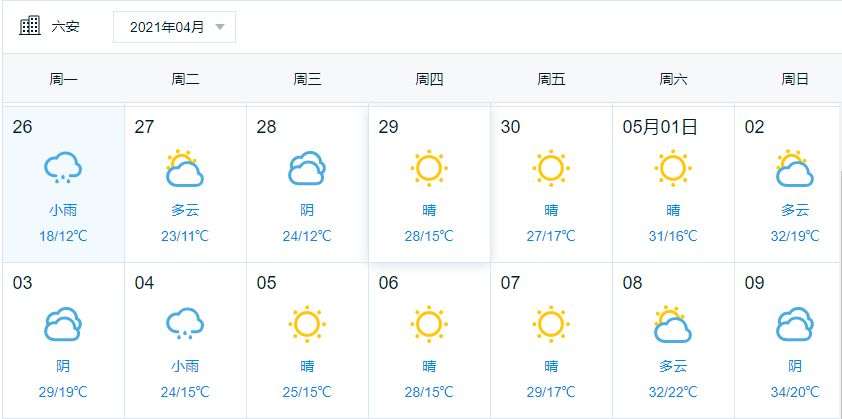Click the 周六 column header
The height and width of the screenshot is (419, 842).
click(673, 80)
